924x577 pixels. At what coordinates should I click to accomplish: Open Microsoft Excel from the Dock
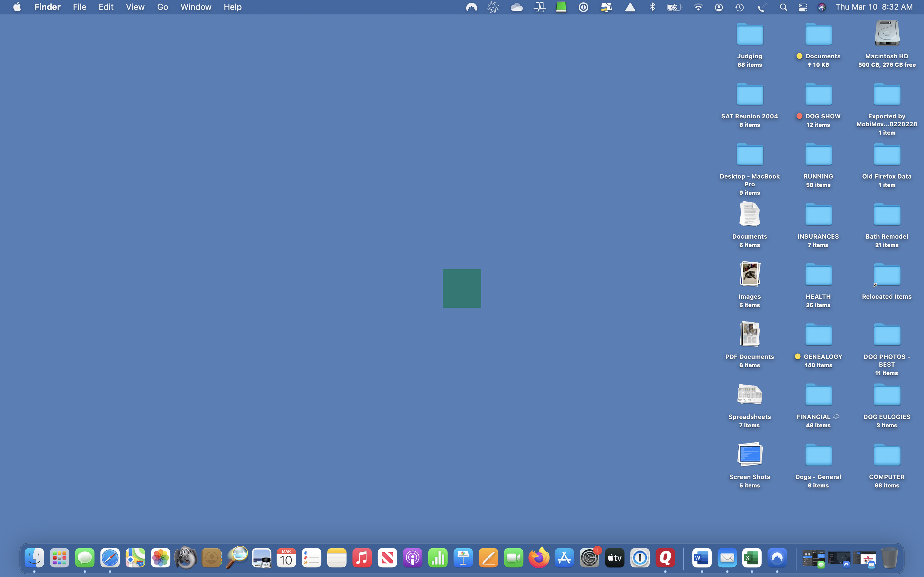[x=752, y=558]
